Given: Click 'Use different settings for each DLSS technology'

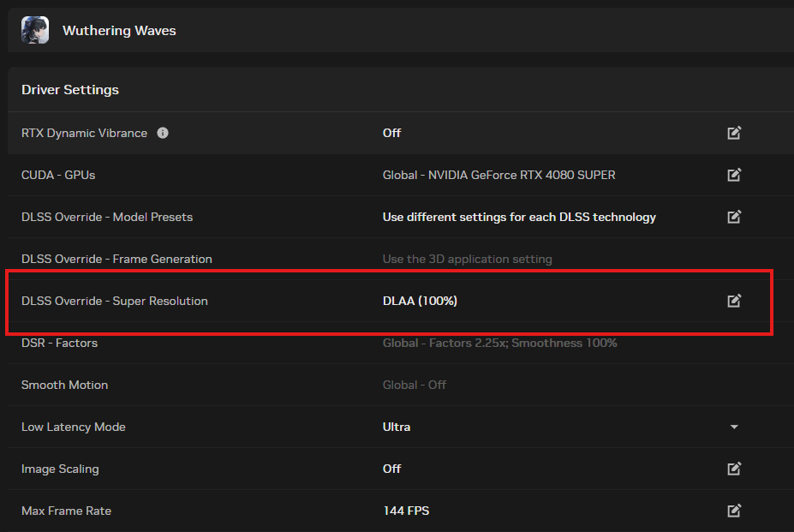Looking at the screenshot, I should pos(519,217).
